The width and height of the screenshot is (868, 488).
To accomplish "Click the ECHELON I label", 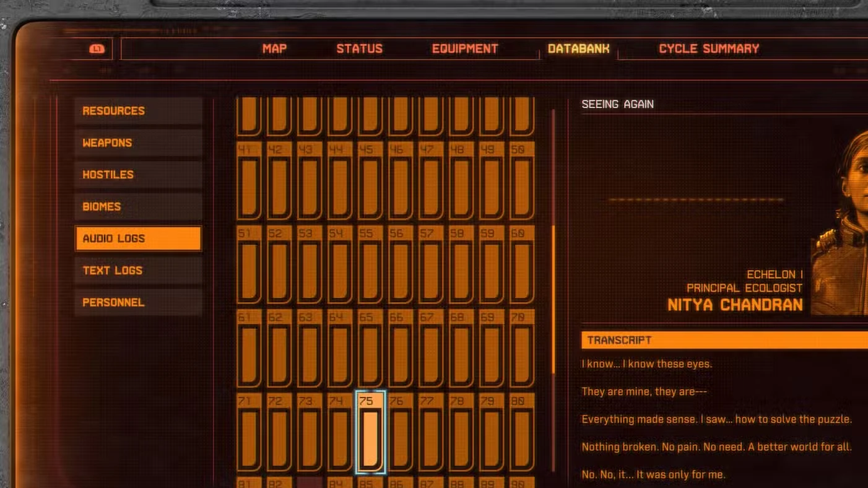I will click(775, 274).
